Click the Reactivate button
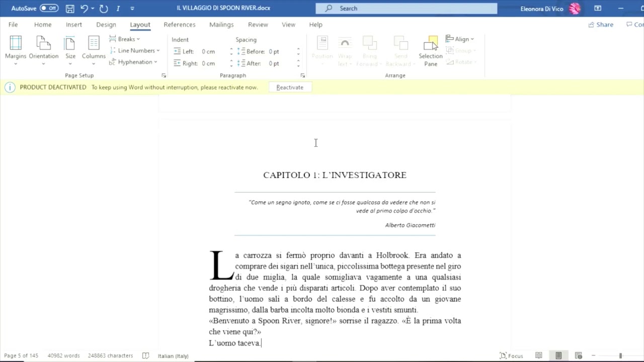The width and height of the screenshot is (644, 362). 290,87
